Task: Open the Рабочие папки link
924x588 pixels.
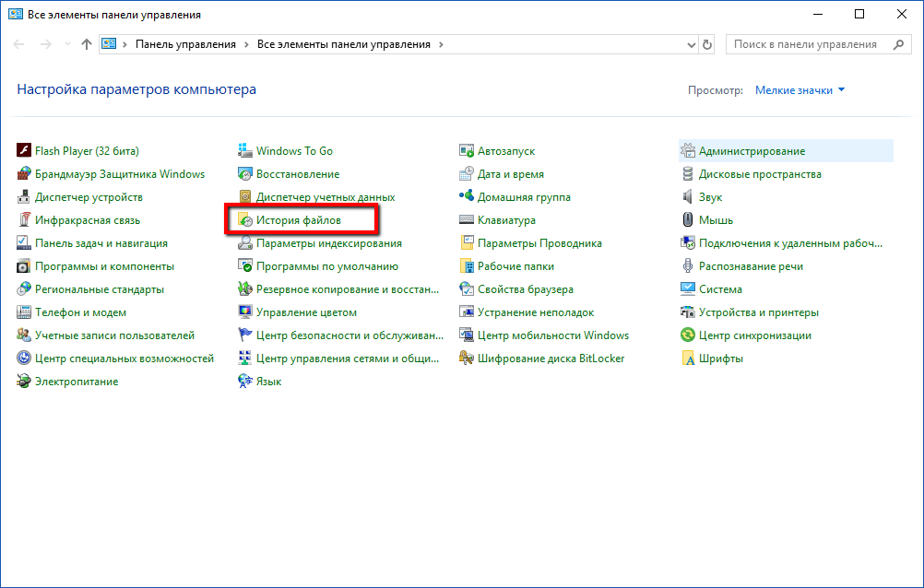Action: click(515, 266)
